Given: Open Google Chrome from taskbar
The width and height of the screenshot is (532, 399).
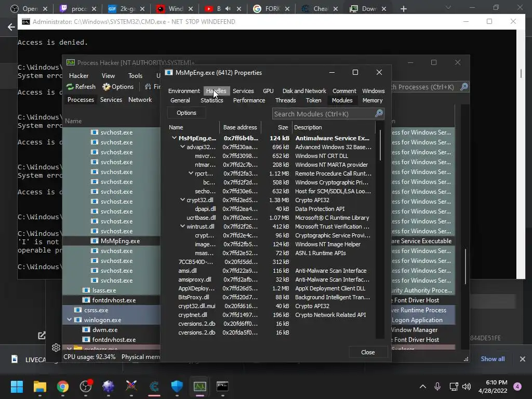Looking at the screenshot, I should click(63, 387).
